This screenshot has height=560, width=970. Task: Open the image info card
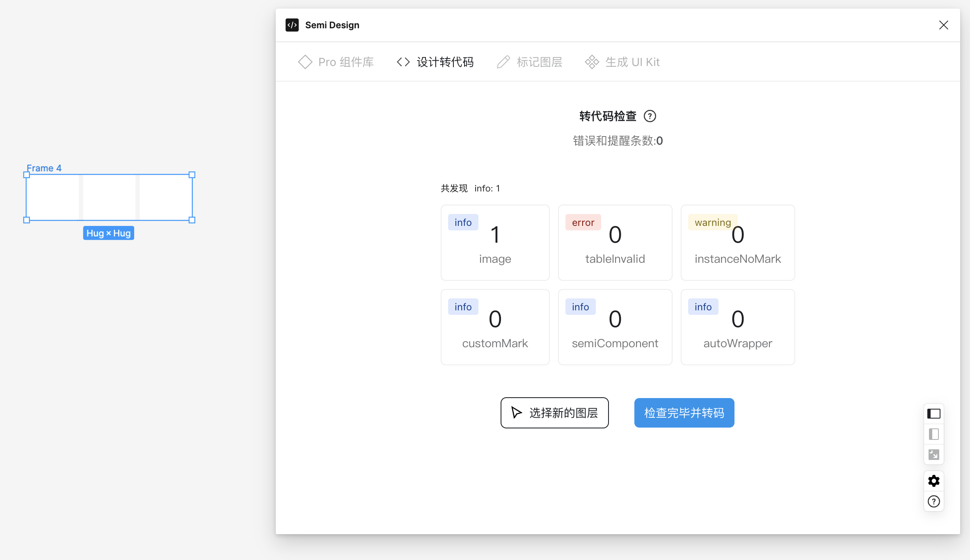click(495, 243)
